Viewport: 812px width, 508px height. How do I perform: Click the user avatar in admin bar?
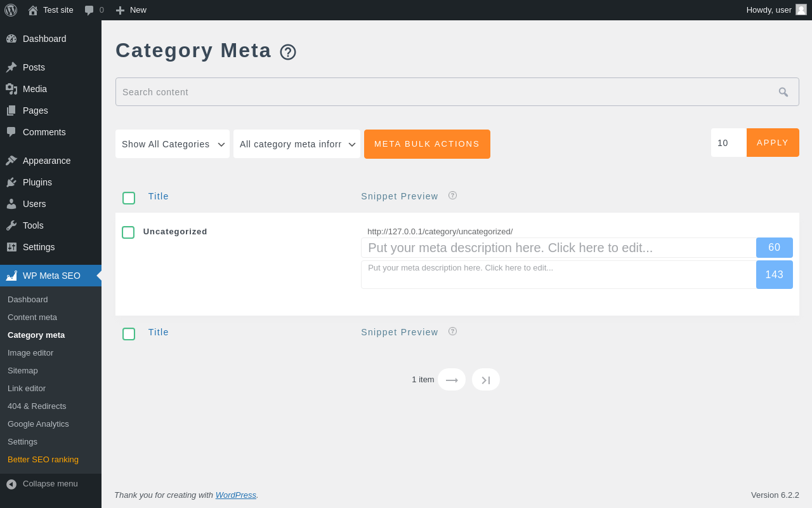pyautogui.click(x=801, y=10)
